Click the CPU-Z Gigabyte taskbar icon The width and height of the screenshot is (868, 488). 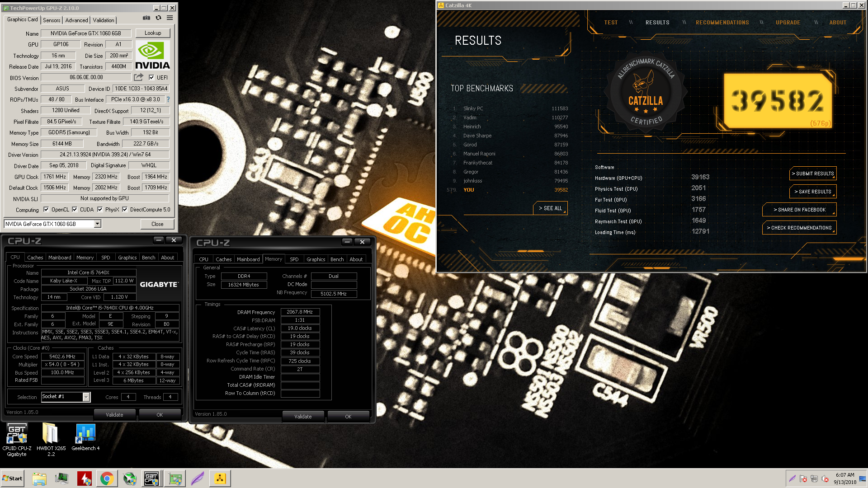click(151, 479)
